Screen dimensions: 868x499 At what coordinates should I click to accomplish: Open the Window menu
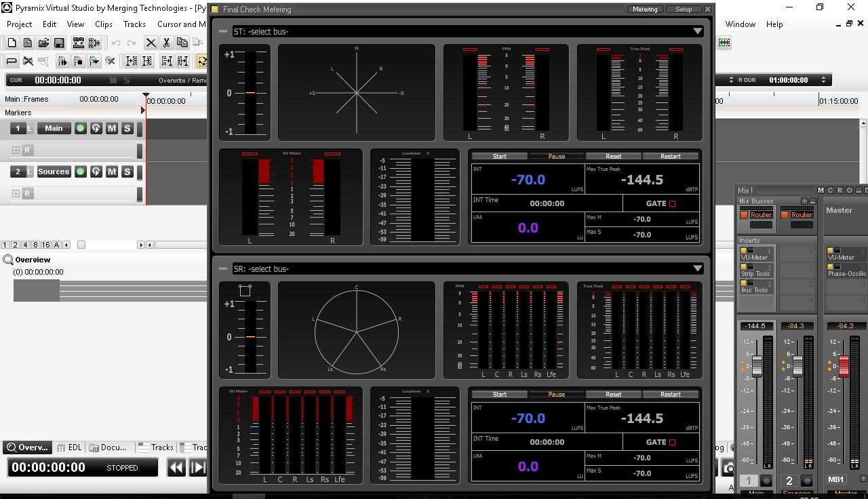[x=741, y=24]
